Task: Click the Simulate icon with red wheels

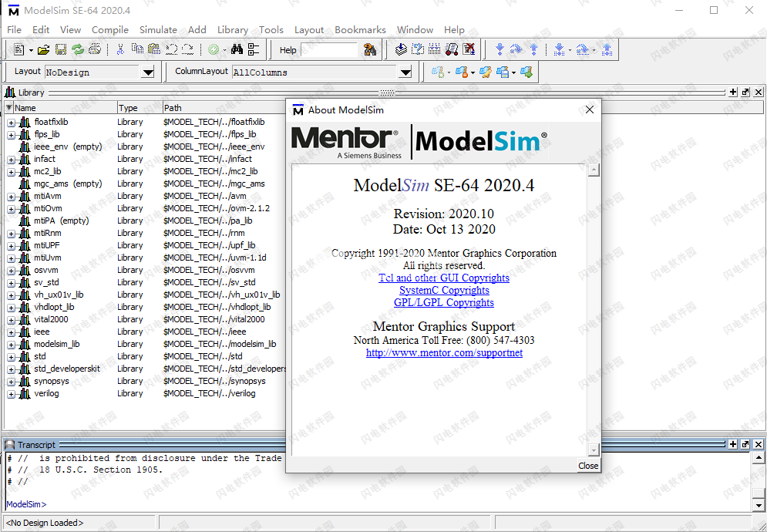Action: coord(452,49)
